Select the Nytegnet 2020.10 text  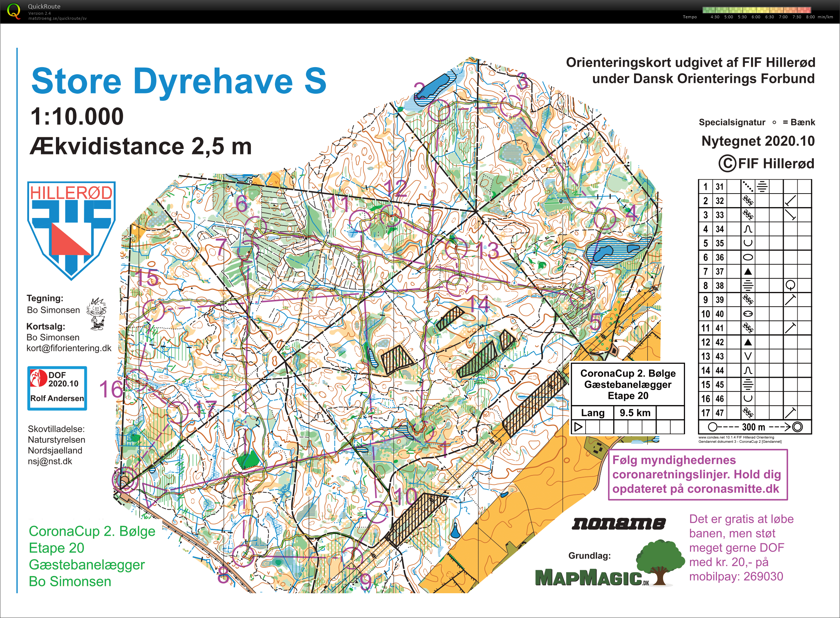758,141
